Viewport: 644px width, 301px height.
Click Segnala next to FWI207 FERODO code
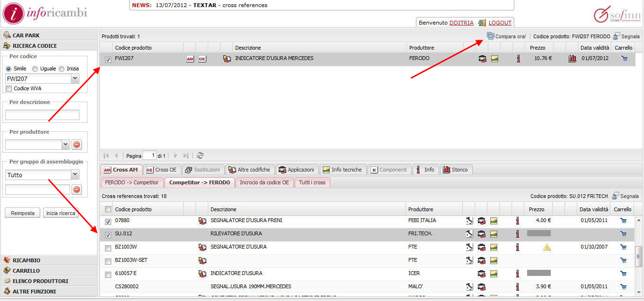tap(626, 36)
